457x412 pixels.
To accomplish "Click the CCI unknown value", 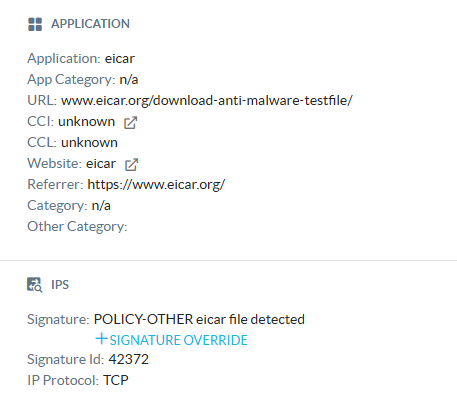I will 86,122.
